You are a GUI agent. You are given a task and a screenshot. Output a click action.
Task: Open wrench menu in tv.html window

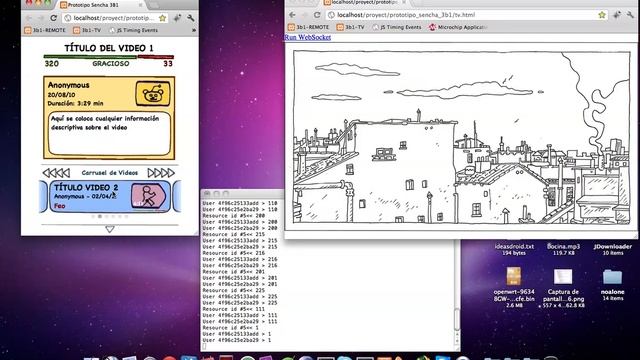pyautogui.click(x=631, y=15)
